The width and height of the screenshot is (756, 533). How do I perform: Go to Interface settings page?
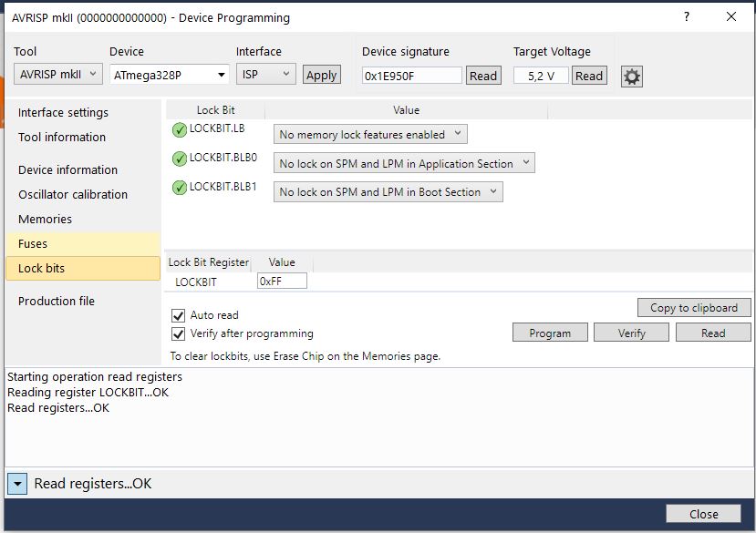click(63, 112)
